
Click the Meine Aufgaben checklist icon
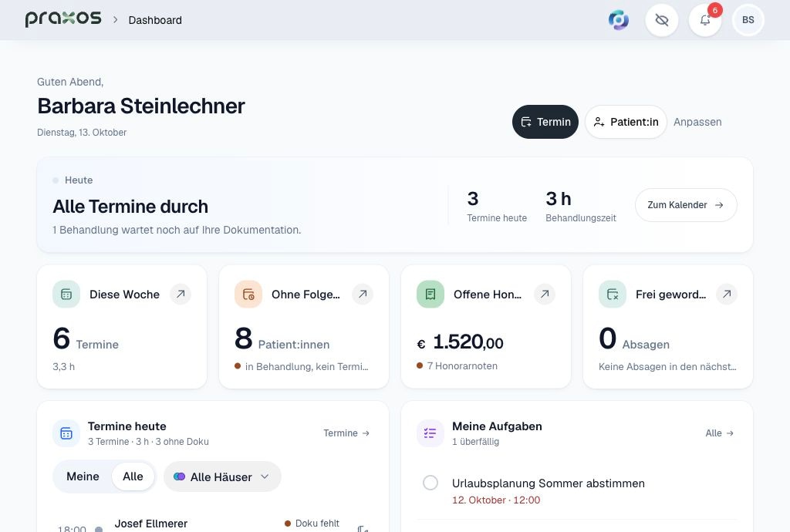(430, 433)
